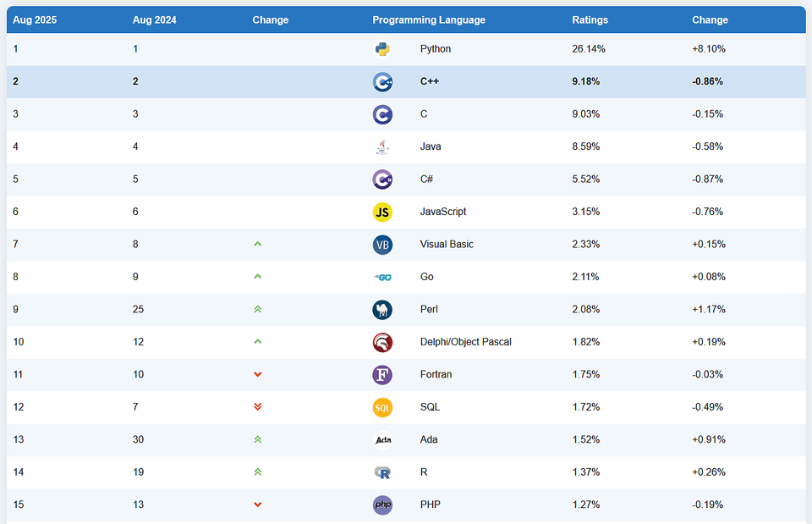This screenshot has height=524, width=812.
Task: Click the Programming Language column header
Action: click(429, 19)
